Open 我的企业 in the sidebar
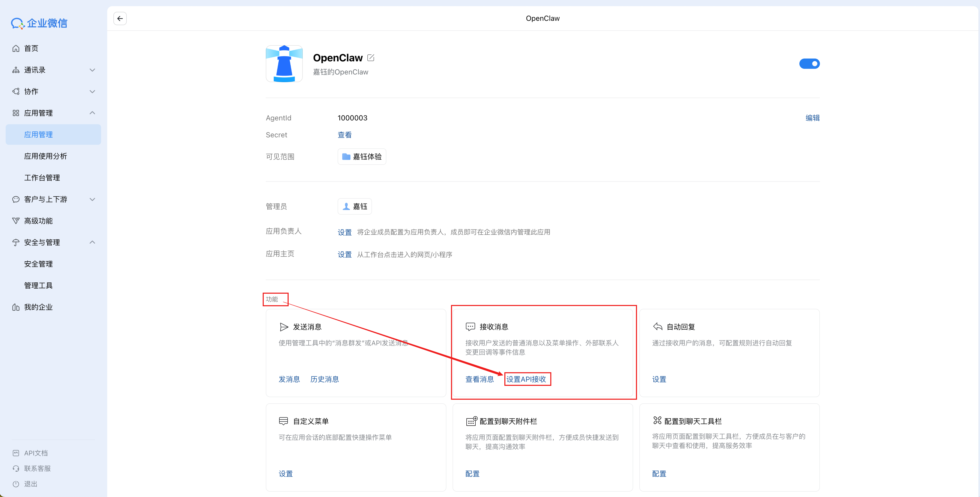 click(38, 307)
